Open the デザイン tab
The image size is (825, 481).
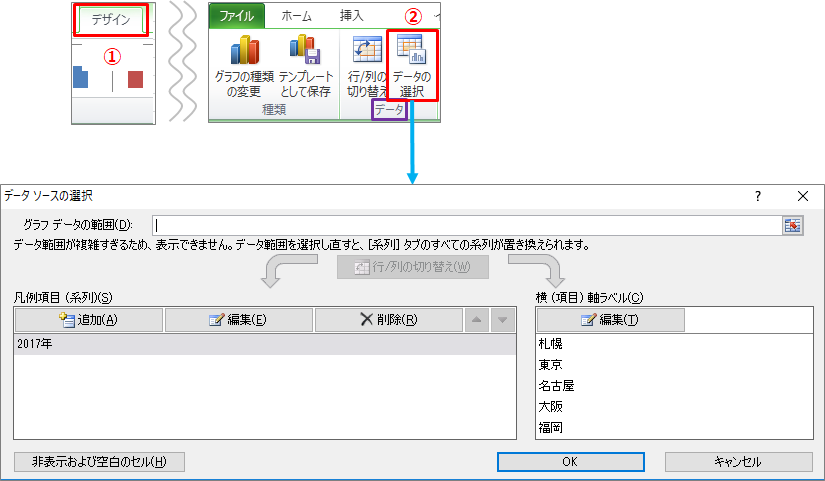click(112, 19)
